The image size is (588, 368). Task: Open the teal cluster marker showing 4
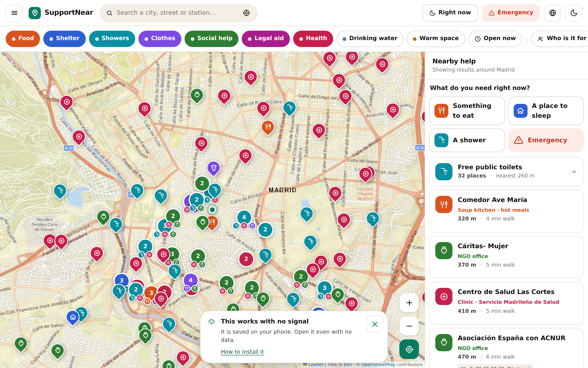pyautogui.click(x=244, y=217)
